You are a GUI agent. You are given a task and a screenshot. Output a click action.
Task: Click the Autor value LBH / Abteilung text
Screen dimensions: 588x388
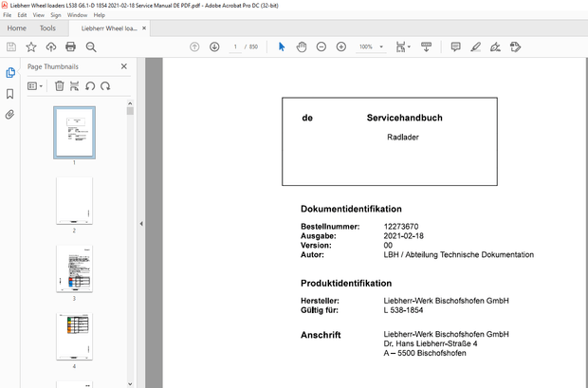tap(459, 255)
